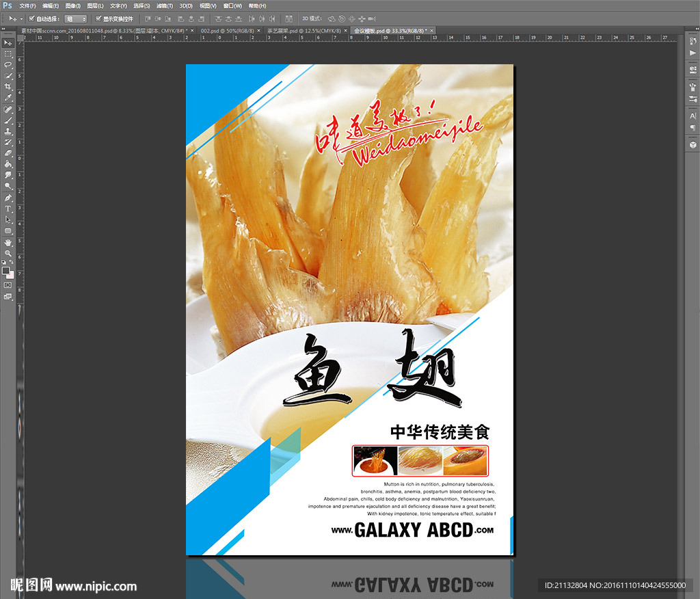Select the Lasso tool
Image resolution: width=700 pixels, height=599 pixels.
click(8, 65)
